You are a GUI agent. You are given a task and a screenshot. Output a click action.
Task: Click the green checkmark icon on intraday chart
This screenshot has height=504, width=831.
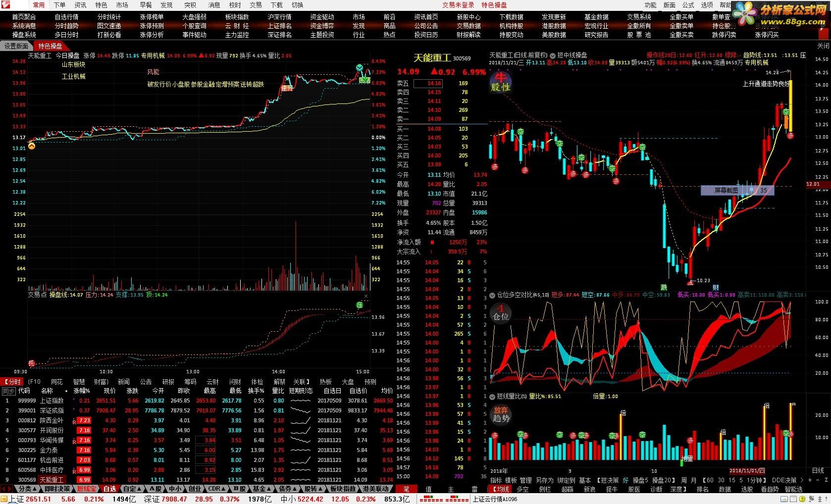360,67
